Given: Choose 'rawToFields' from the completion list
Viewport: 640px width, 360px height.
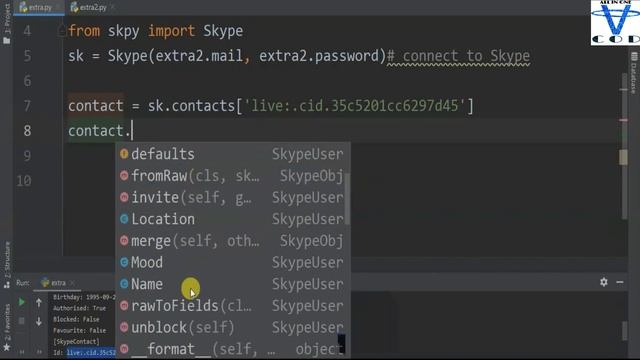Looking at the screenshot, I should pyautogui.click(x=232, y=306).
